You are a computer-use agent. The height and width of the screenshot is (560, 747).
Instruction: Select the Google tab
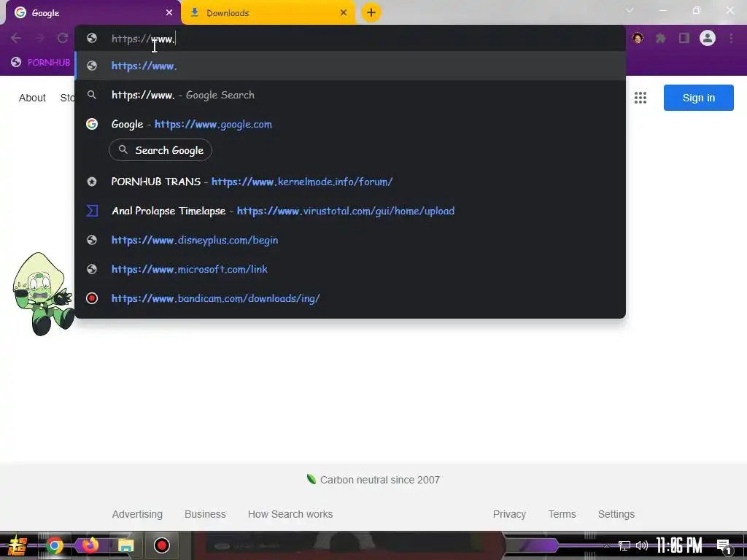click(x=93, y=13)
